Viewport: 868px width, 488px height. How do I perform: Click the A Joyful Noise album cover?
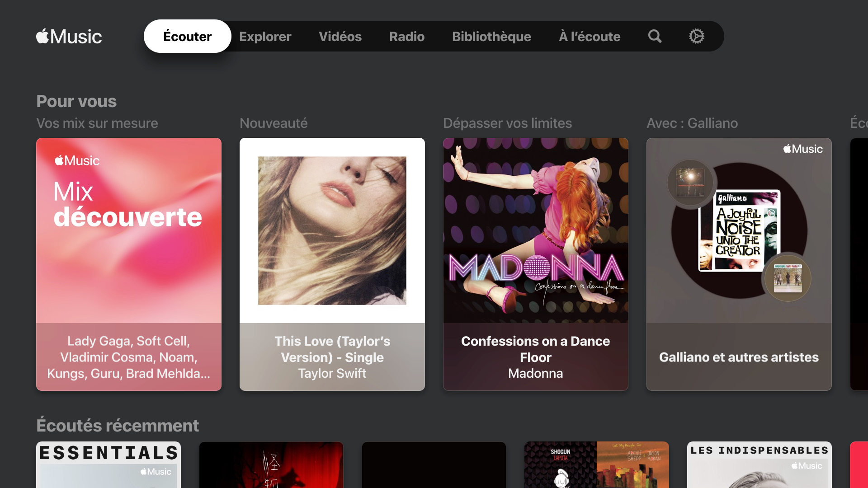[x=739, y=230]
